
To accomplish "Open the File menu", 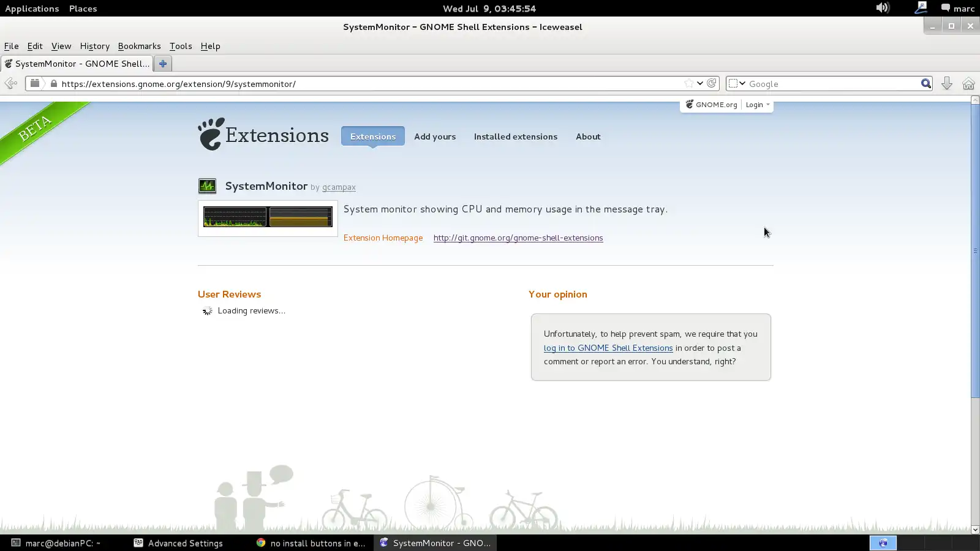I will [x=11, y=46].
